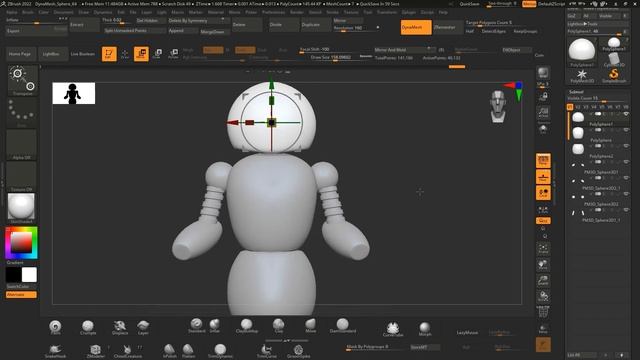Toggle Local transformations button
Image resolution: width=640 pixels, height=360 pixels.
[543, 193]
